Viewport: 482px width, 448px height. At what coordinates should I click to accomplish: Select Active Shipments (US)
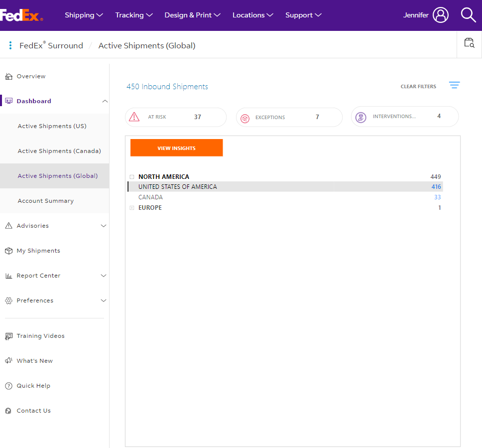(x=52, y=126)
